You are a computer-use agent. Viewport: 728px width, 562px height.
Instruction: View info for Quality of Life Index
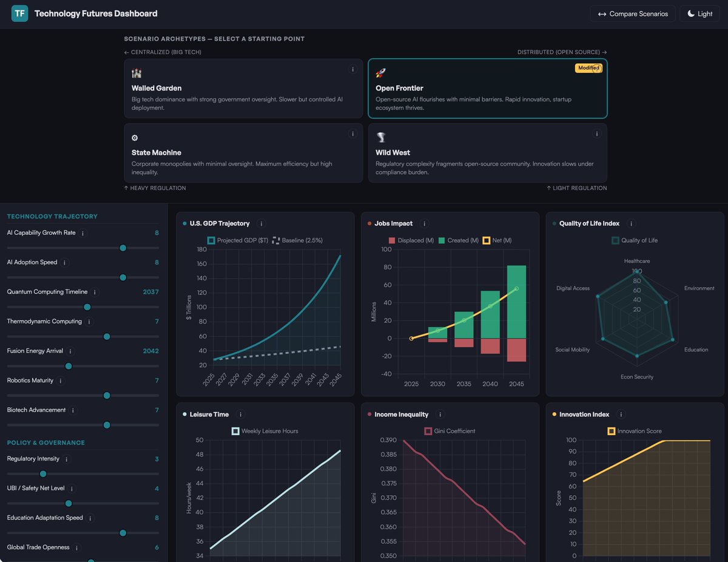tap(632, 224)
